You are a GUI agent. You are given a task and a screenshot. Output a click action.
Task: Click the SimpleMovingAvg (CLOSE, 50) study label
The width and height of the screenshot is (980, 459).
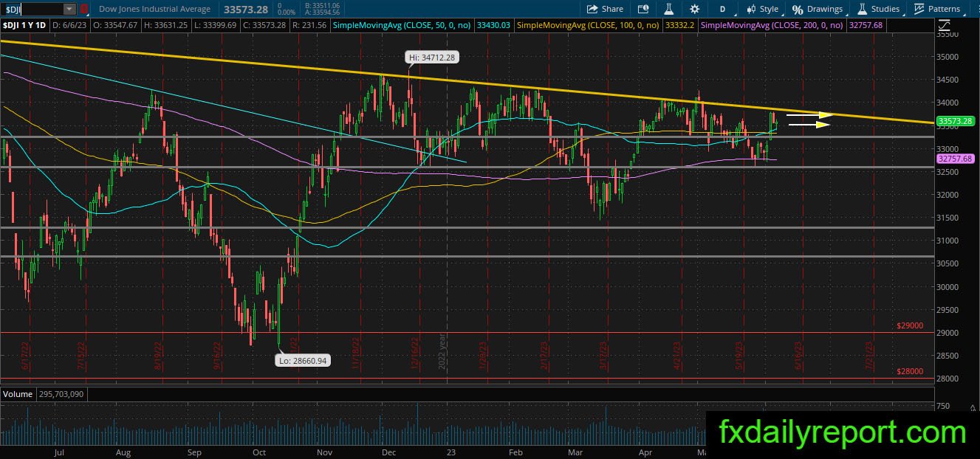coord(402,25)
